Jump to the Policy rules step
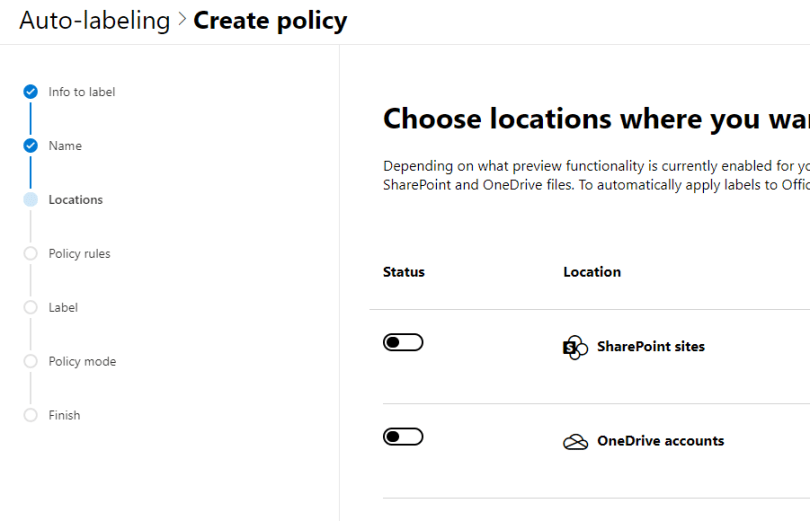This screenshot has width=810, height=521. pyautogui.click(x=80, y=254)
